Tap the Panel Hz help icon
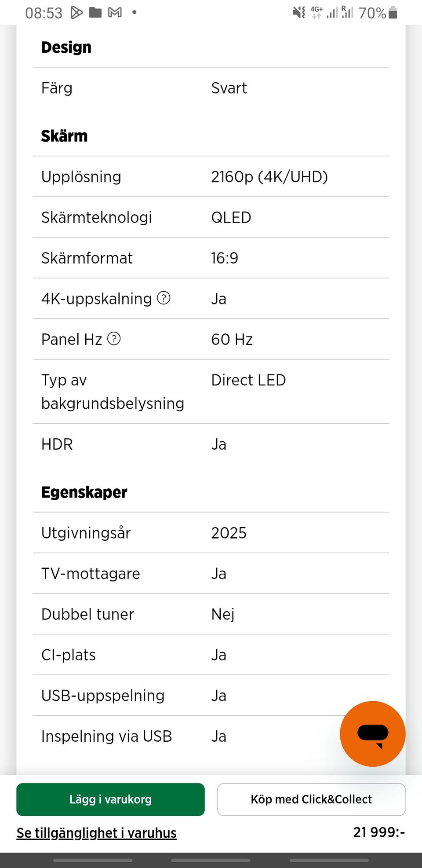Screen dimensions: 422x868 point(114,339)
